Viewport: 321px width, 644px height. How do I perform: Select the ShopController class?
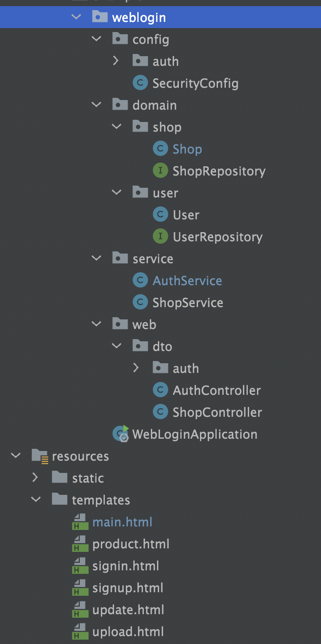click(x=217, y=412)
